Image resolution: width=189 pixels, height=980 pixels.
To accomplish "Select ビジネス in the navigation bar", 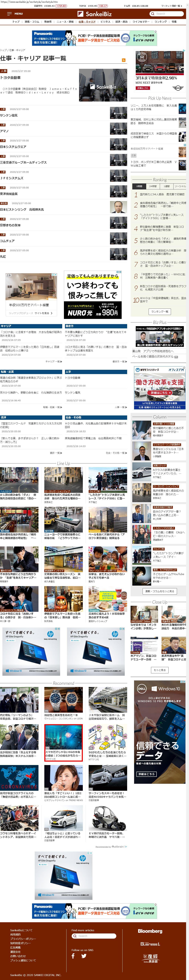I will coord(105,22).
